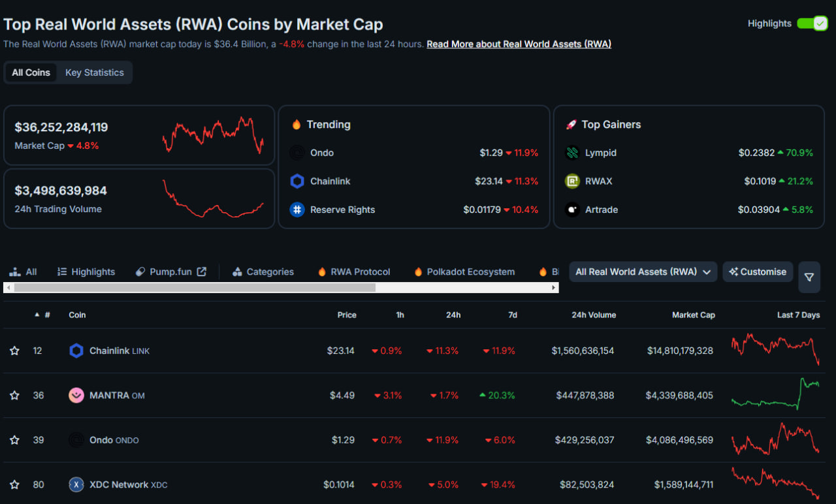This screenshot has width=836, height=504.
Task: Open Artrade in the Top Gainers list
Action: [602, 210]
